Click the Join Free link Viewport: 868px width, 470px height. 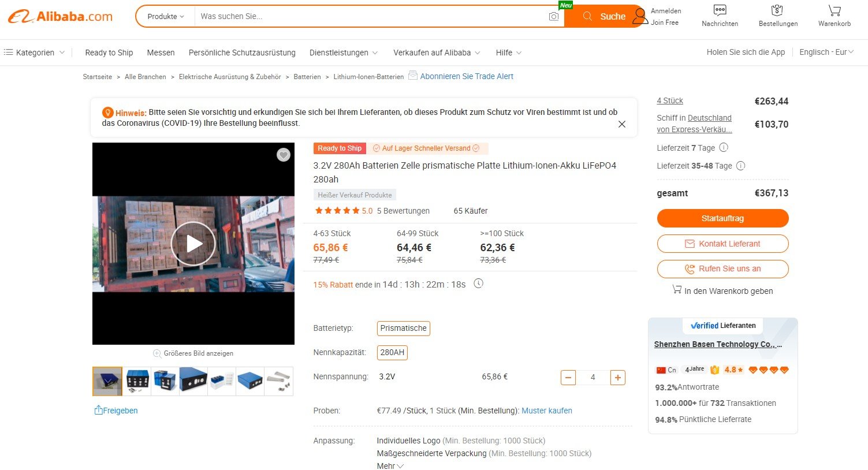(665, 23)
